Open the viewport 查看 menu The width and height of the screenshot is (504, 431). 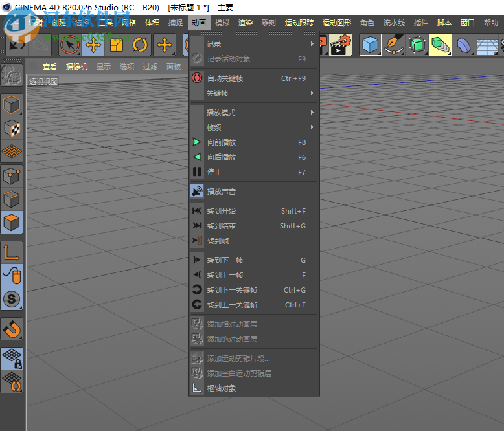tap(50, 67)
